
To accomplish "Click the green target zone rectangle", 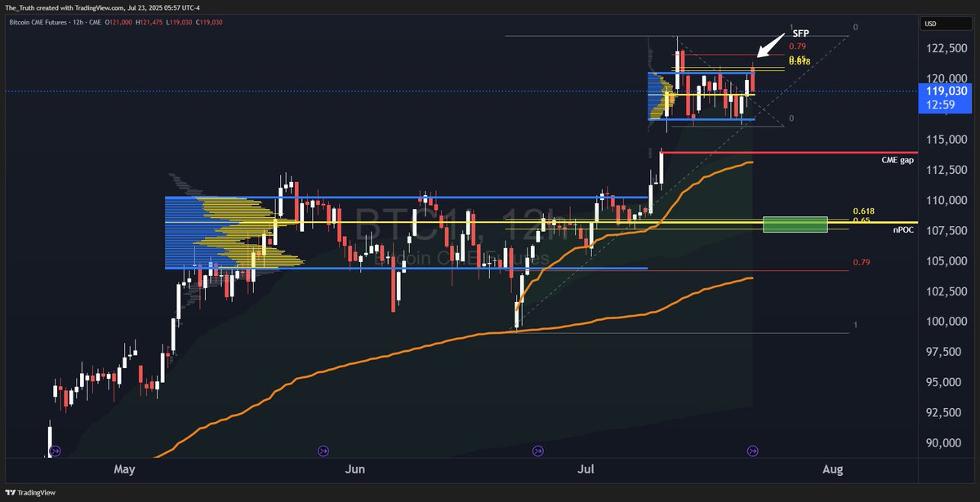I will [795, 224].
